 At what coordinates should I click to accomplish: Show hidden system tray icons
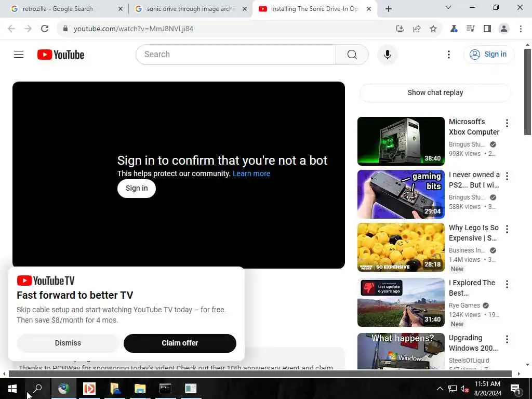[x=440, y=389]
